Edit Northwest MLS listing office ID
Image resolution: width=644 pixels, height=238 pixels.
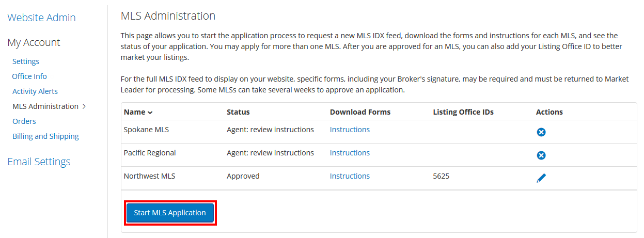pyautogui.click(x=541, y=178)
